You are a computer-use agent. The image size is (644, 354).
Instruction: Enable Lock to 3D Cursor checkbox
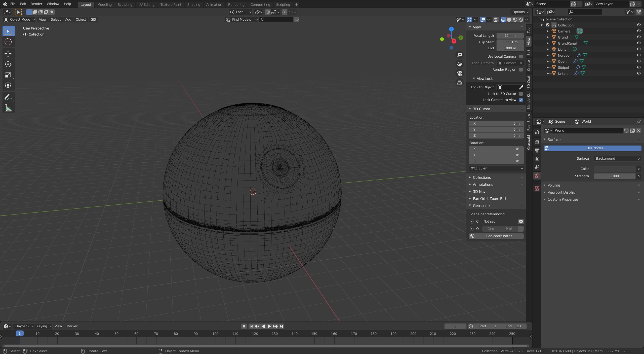pos(521,94)
